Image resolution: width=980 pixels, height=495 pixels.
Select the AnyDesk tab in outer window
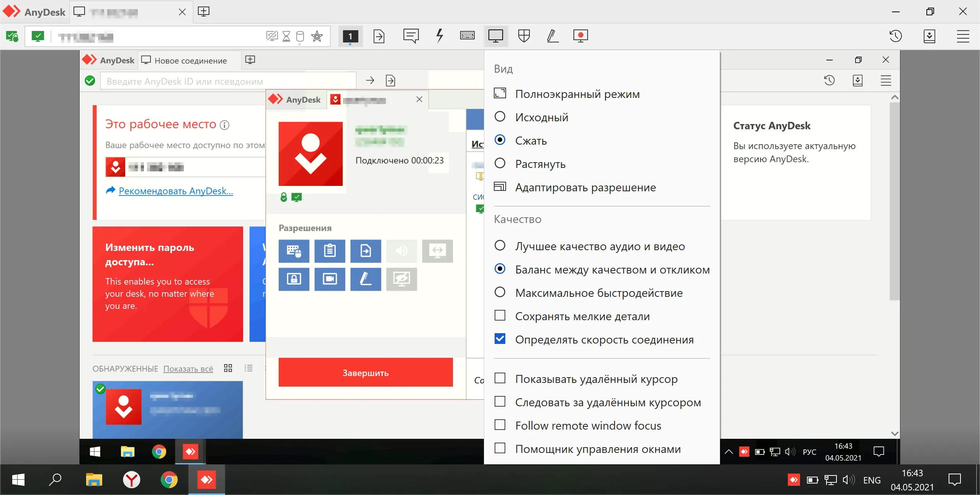(x=34, y=12)
